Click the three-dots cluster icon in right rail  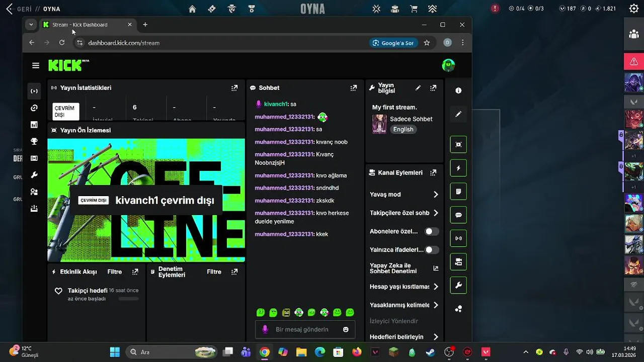click(x=458, y=309)
